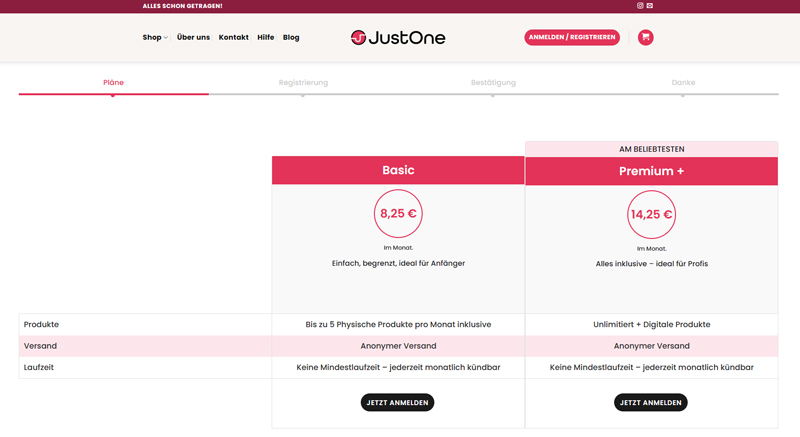Open the Hilfe menu item

(266, 37)
